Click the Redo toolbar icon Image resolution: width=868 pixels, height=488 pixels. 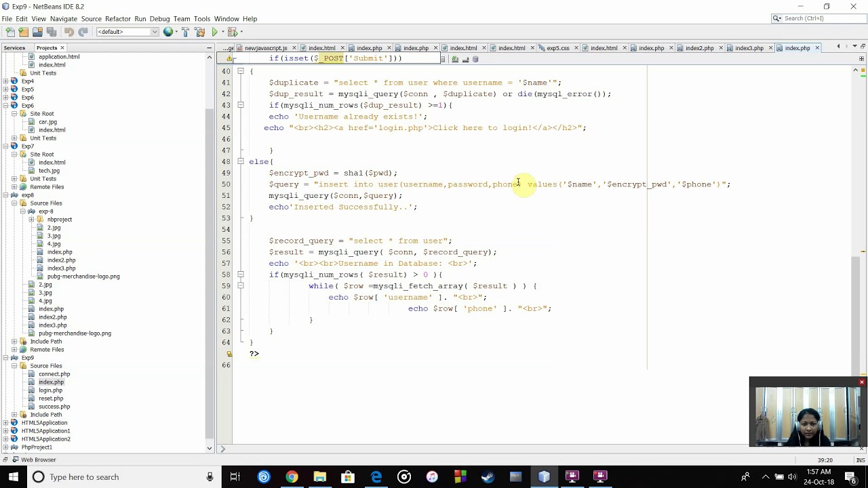(x=83, y=32)
